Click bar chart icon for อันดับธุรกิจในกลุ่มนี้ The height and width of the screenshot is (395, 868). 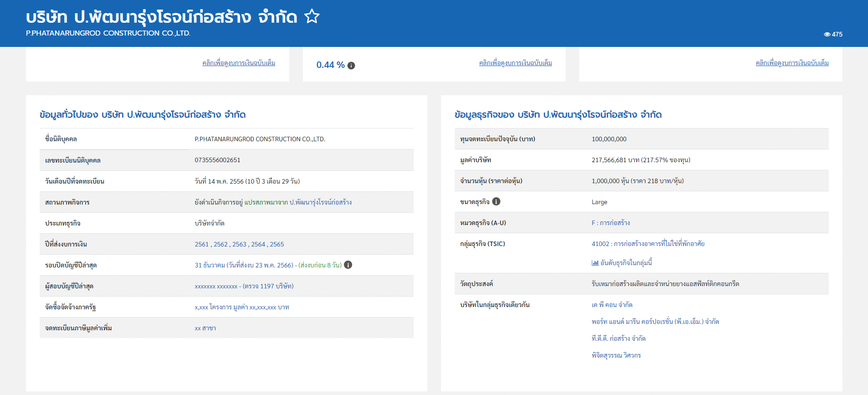click(x=595, y=263)
